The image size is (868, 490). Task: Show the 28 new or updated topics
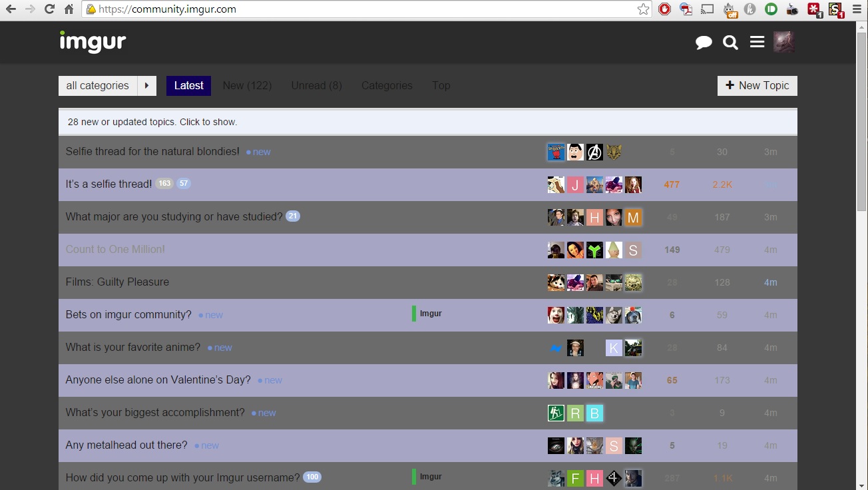coord(427,122)
